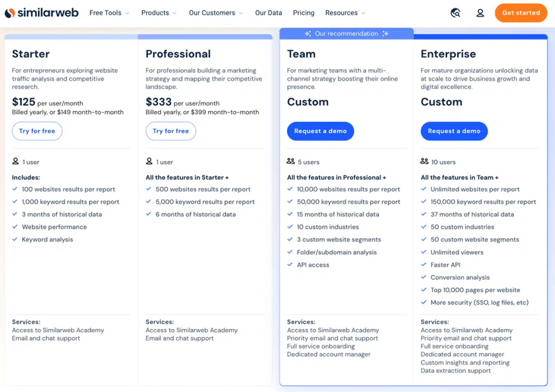Image resolution: width=555 pixels, height=392 pixels.
Task: Click the multi-user icon under Enterprise
Action: (424, 161)
